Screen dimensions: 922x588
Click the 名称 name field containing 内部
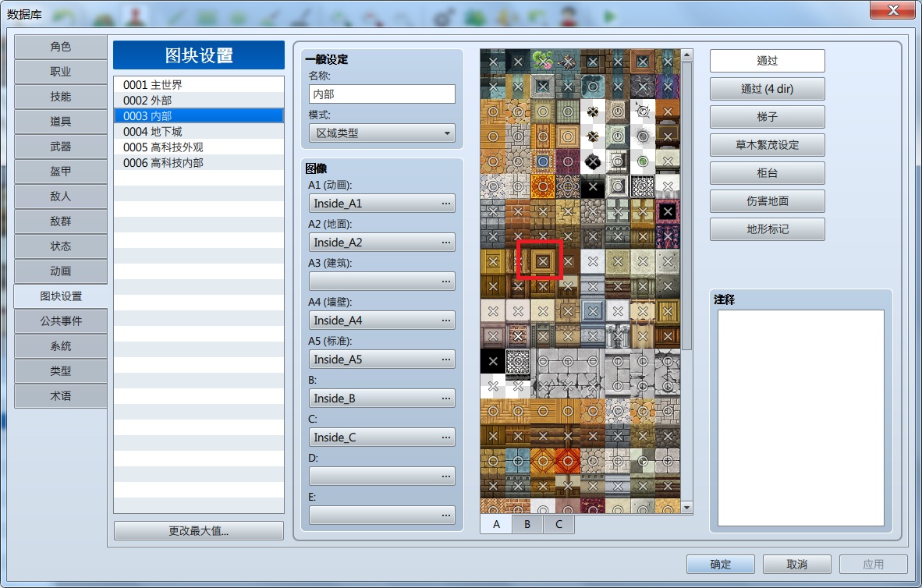382,94
